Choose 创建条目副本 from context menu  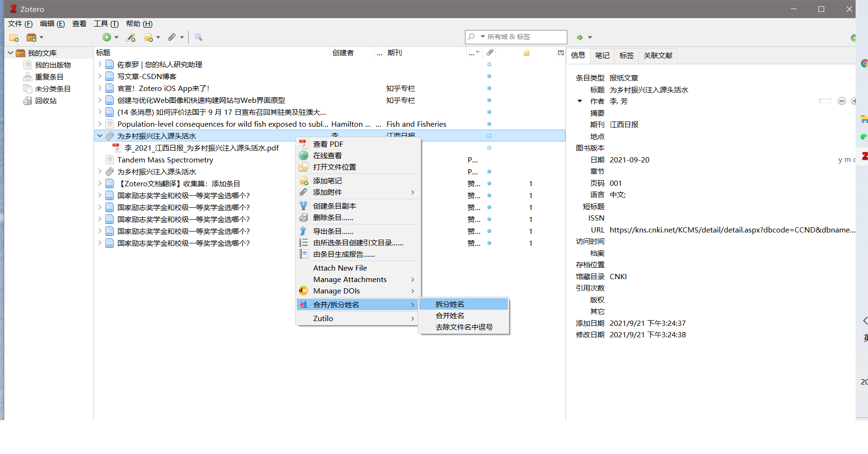[x=358, y=206]
